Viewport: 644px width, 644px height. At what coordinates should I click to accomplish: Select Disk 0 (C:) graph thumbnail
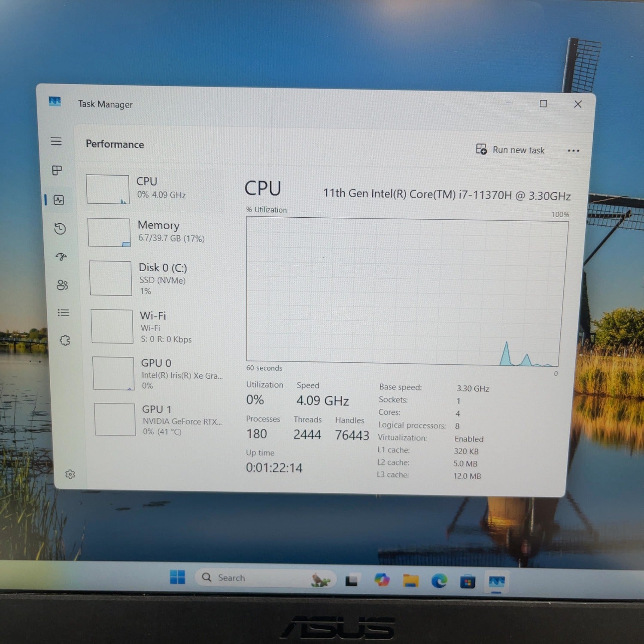click(111, 278)
